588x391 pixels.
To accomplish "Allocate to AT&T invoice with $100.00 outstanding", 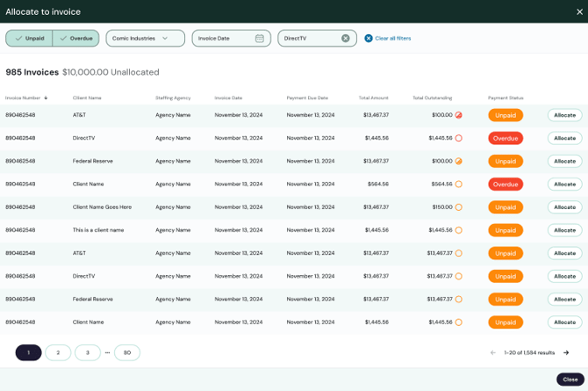I will click(565, 115).
